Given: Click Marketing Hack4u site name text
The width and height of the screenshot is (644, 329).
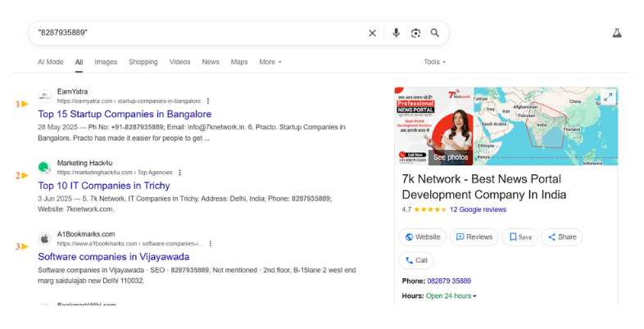Looking at the screenshot, I should click(x=84, y=163).
